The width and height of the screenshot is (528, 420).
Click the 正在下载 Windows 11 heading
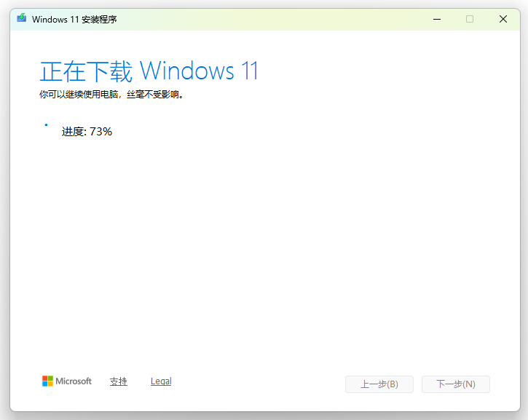[149, 71]
